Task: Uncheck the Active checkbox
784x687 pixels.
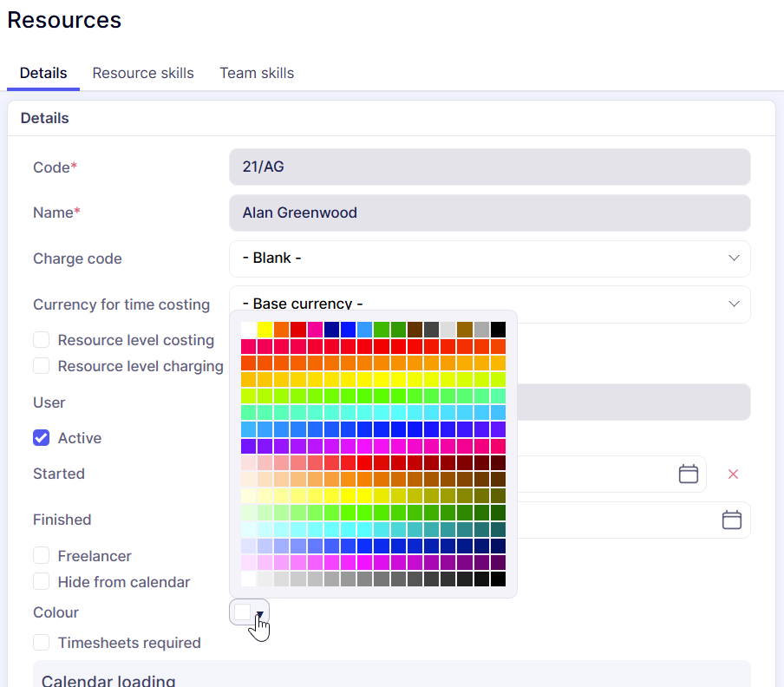Action: tap(42, 438)
